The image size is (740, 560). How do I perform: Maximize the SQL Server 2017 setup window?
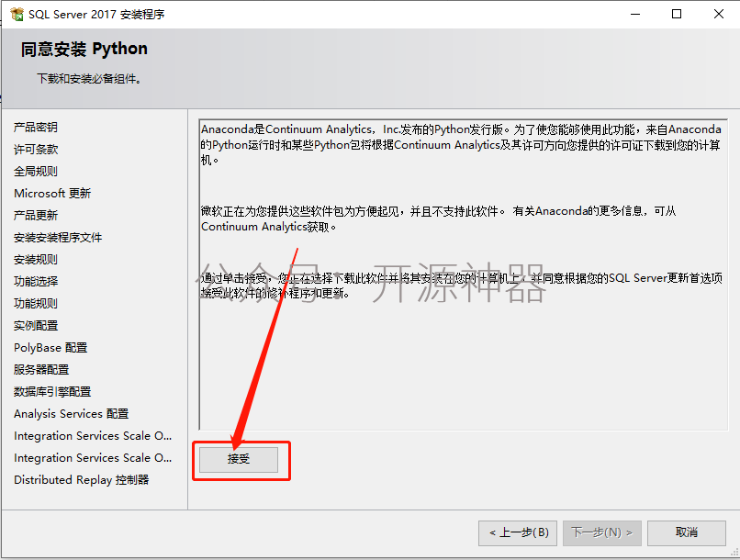coord(677,14)
